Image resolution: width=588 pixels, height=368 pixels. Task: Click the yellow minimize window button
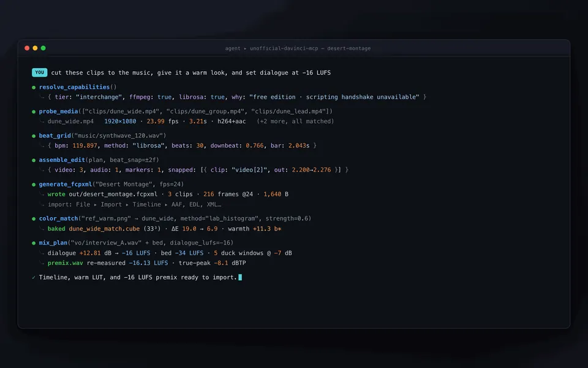coord(35,48)
